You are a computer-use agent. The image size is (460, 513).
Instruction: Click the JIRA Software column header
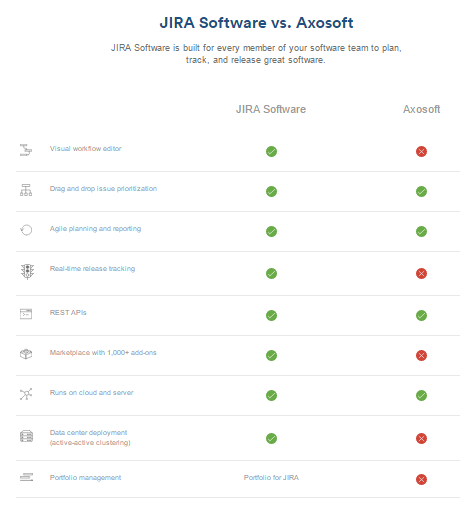(271, 109)
